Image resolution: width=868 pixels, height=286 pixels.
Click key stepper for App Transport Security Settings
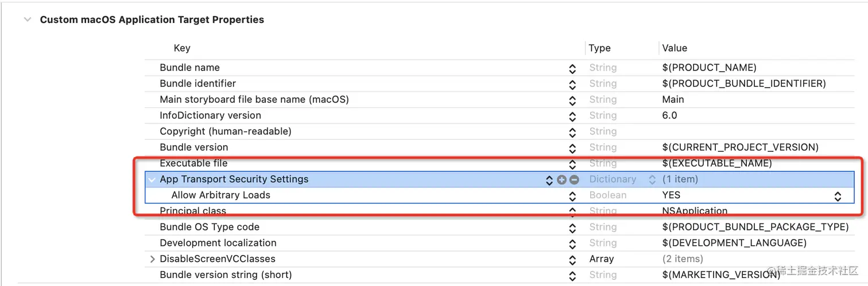coord(549,179)
